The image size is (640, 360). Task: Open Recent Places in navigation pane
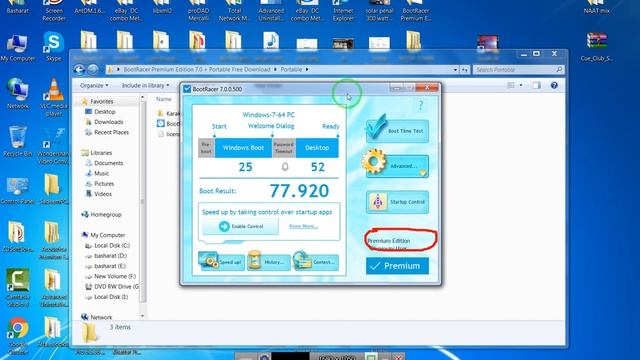(x=111, y=132)
